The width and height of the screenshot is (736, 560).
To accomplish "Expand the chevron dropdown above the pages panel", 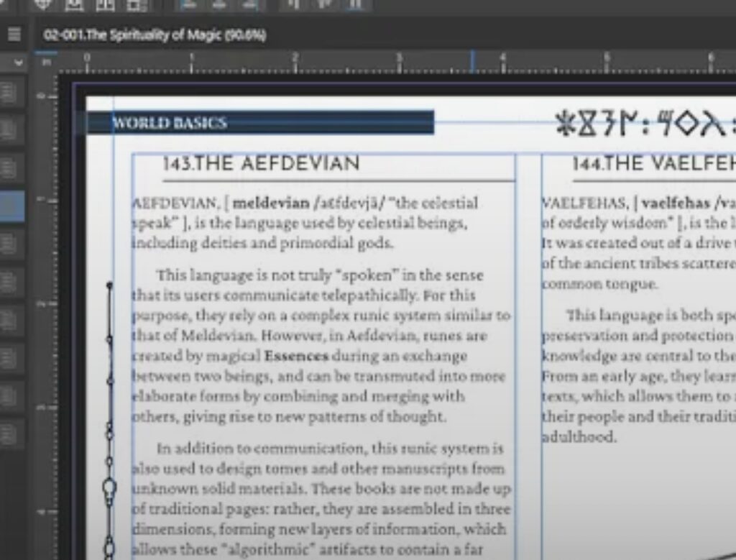I will click(18, 63).
